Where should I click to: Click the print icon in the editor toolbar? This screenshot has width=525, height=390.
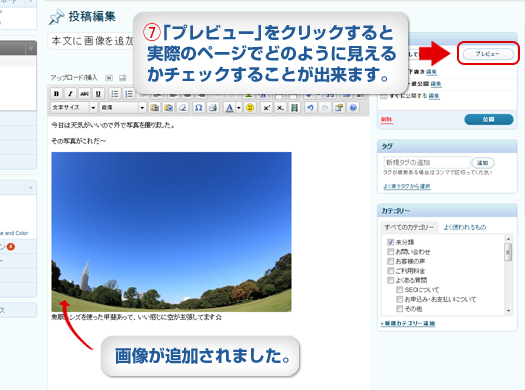(x=213, y=108)
